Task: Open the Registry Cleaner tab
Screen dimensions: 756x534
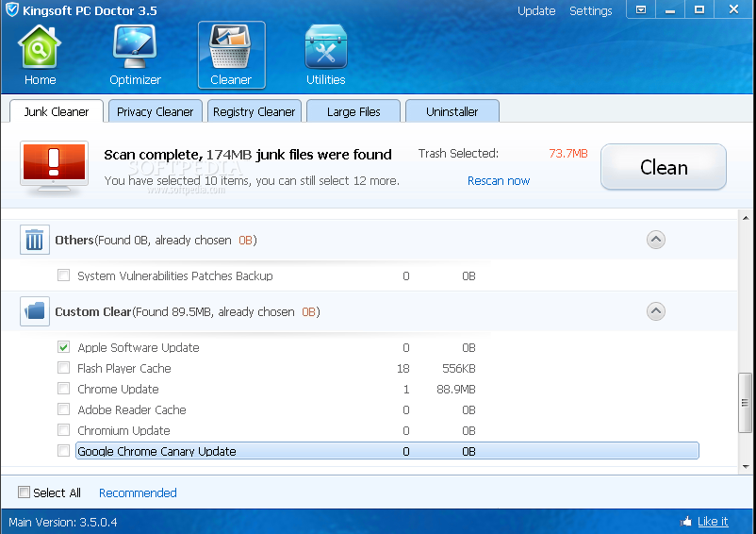Action: (255, 111)
